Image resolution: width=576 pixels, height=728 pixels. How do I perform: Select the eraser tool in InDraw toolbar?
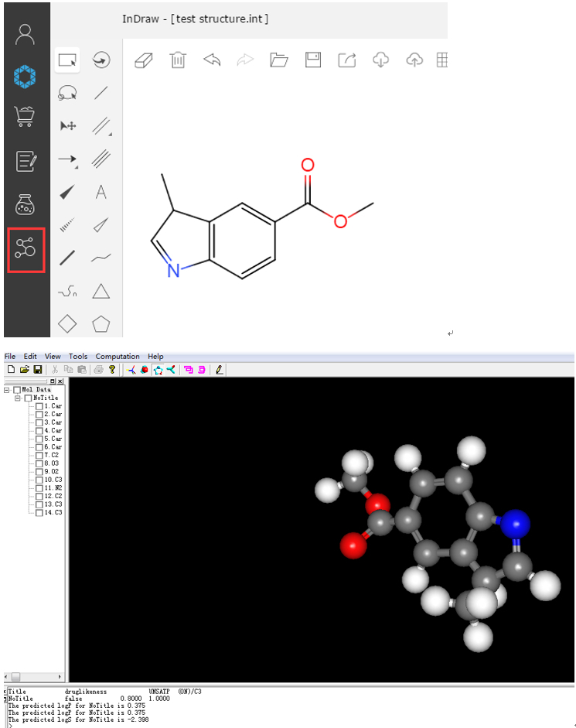click(143, 60)
